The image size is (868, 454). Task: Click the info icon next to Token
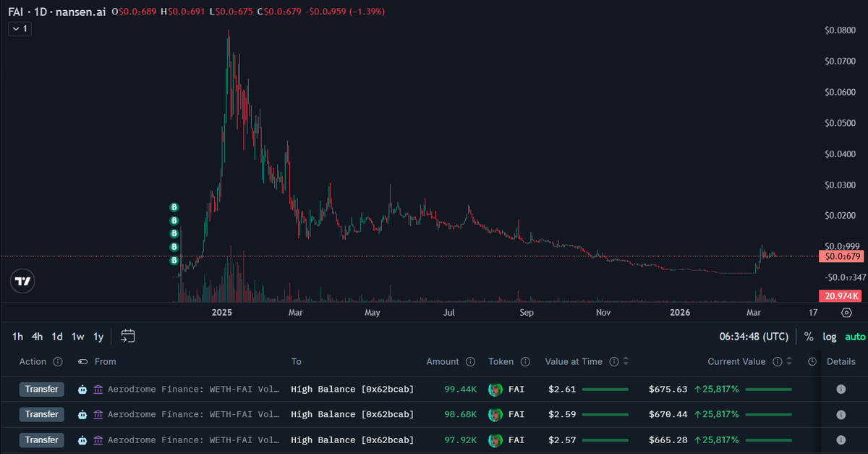click(x=526, y=361)
